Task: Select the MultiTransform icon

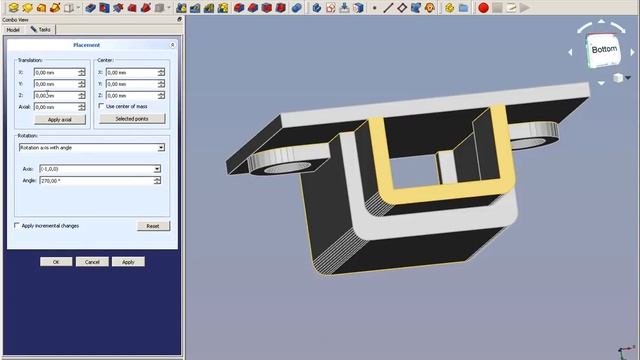Action: [x=223, y=7]
